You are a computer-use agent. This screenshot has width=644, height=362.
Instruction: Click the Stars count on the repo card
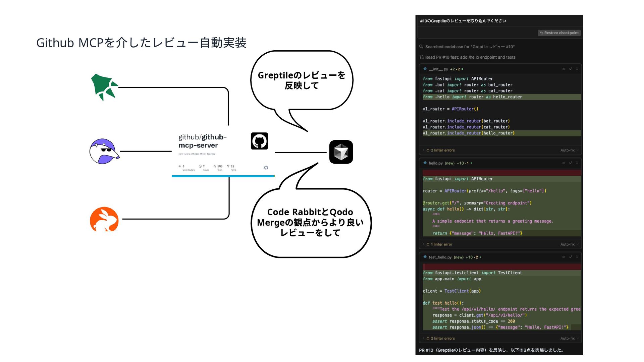click(218, 168)
